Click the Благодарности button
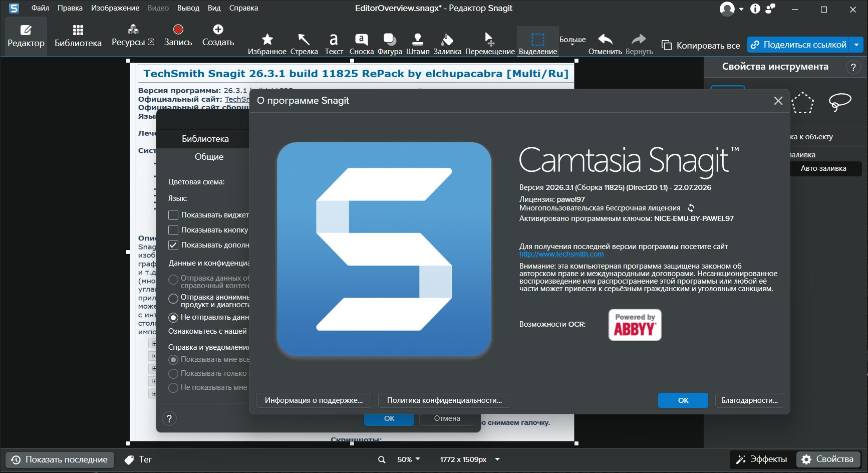Screen dimensions: 868x473 point(749,400)
